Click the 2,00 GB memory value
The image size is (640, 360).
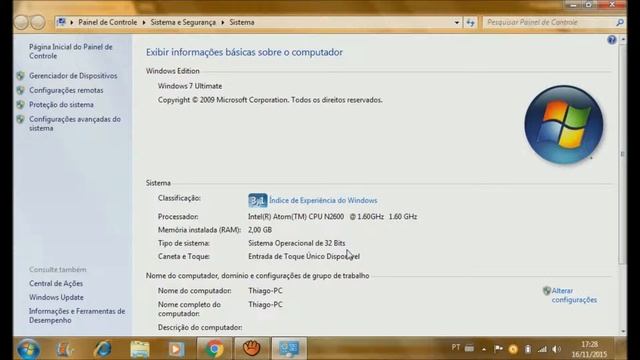point(260,230)
